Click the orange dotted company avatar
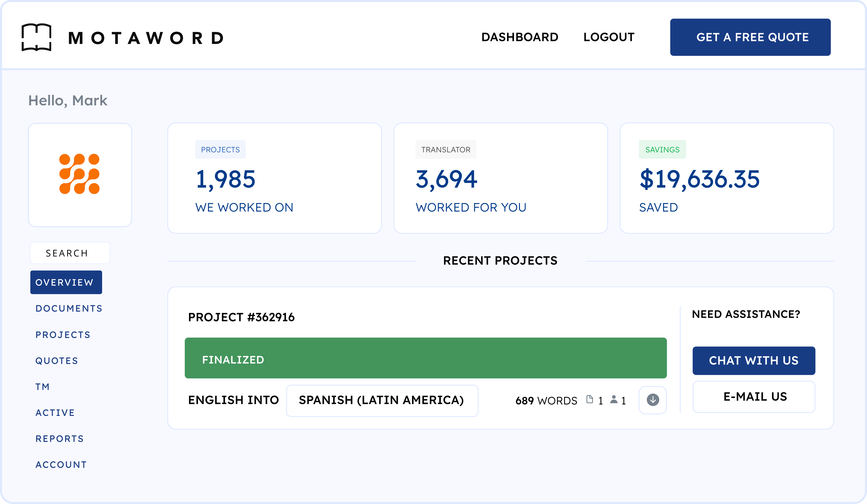867x504 pixels. pyautogui.click(x=80, y=174)
